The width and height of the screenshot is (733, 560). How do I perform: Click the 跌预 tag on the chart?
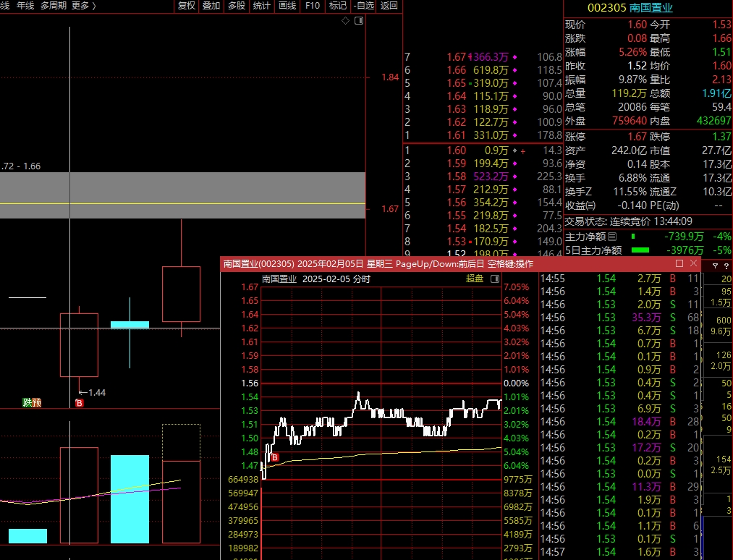(33, 402)
